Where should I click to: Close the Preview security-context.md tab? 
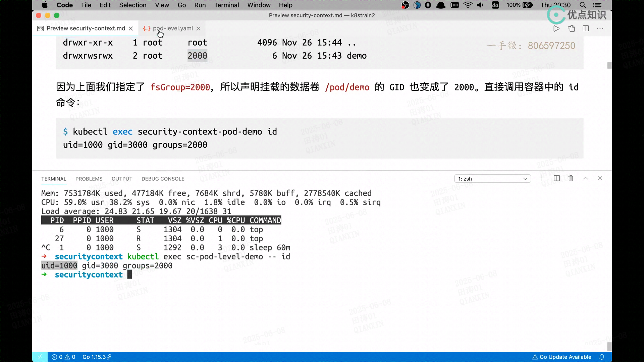131,28
